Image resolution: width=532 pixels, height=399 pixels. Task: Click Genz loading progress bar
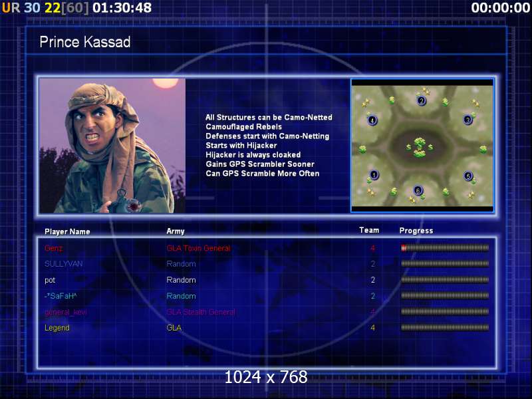[x=445, y=248]
